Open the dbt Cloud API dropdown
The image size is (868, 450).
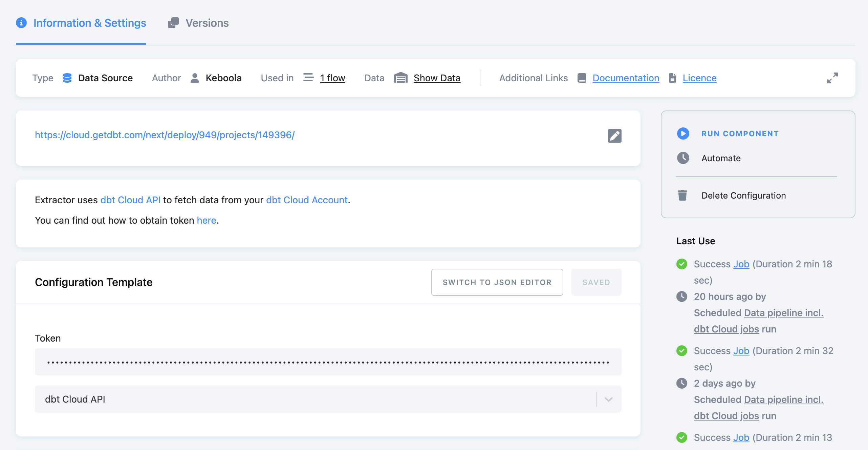(x=328, y=399)
